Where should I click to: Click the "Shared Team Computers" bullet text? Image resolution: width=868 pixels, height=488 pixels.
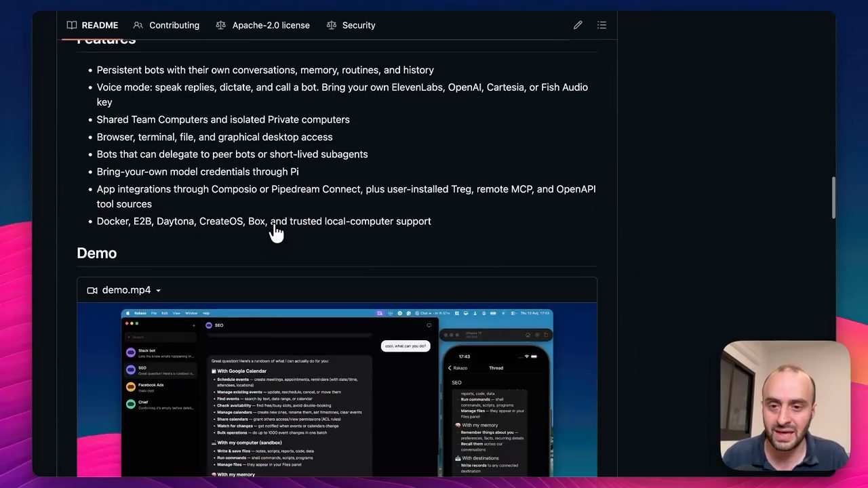pos(223,119)
